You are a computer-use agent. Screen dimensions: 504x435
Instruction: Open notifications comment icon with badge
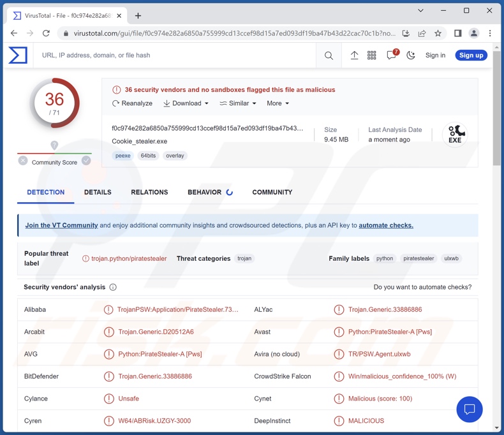coord(392,55)
